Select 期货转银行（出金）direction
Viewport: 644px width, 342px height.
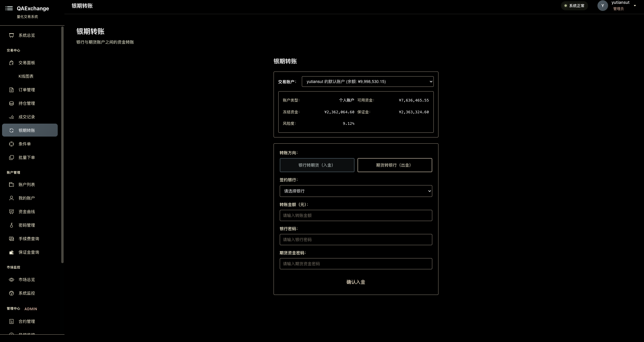pyautogui.click(x=395, y=165)
